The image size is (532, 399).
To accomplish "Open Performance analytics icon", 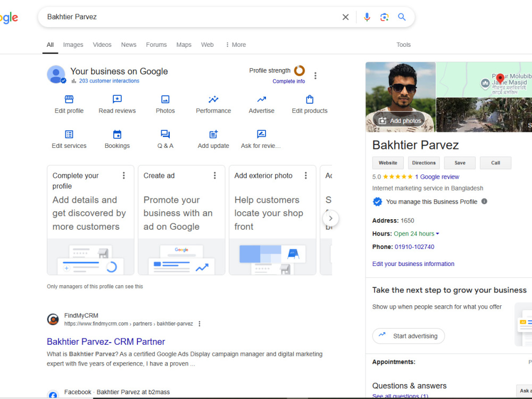I will coord(213,99).
